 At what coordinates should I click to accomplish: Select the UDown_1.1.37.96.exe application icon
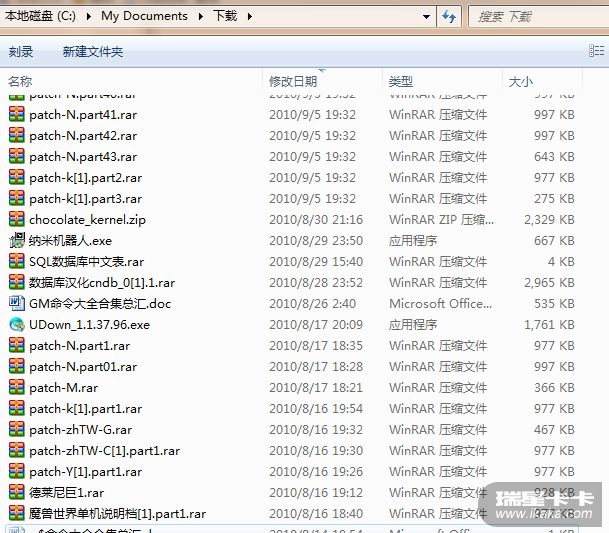[x=17, y=324]
